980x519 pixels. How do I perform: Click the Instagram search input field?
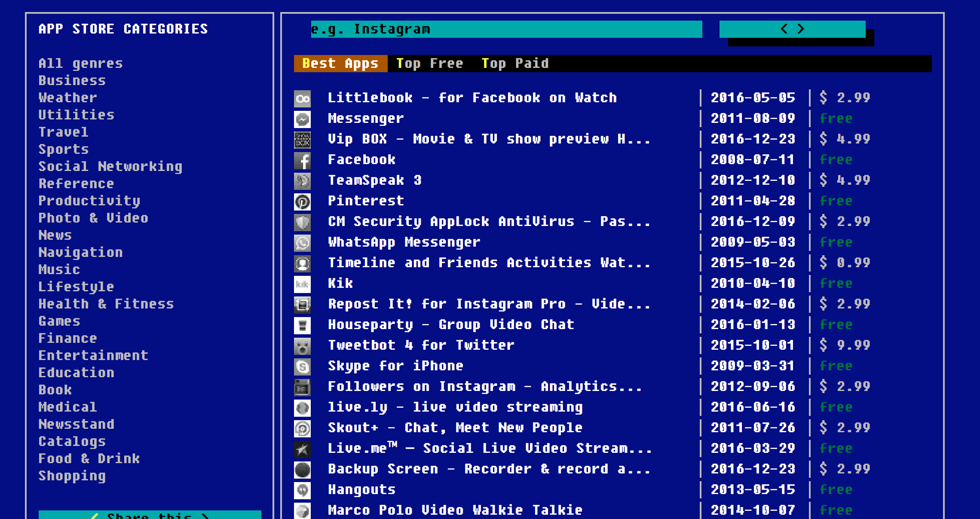click(x=506, y=29)
